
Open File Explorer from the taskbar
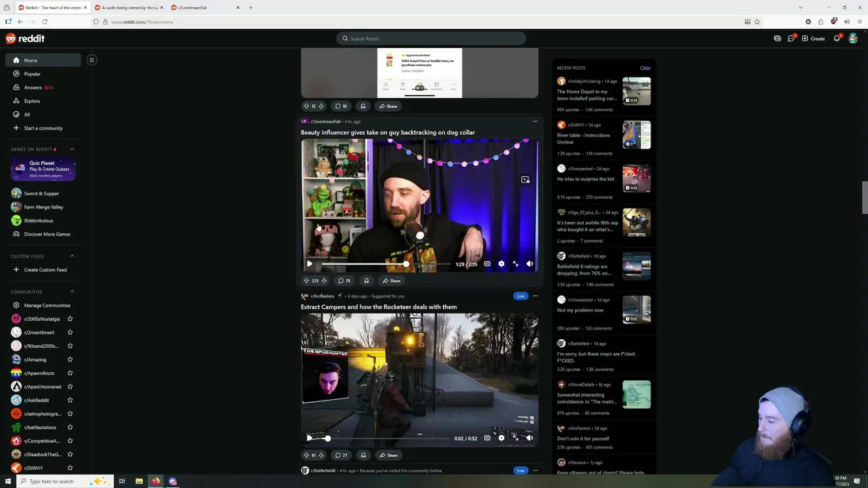pos(139,481)
